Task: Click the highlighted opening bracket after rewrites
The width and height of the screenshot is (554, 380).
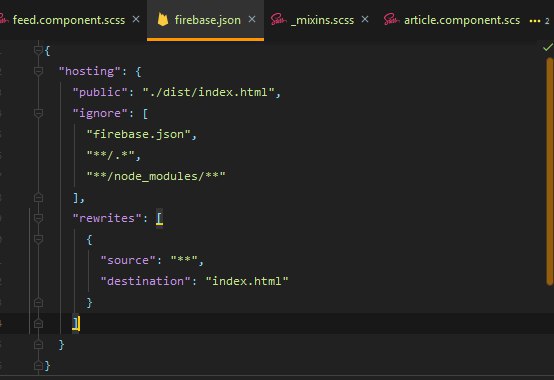Action: (x=159, y=219)
